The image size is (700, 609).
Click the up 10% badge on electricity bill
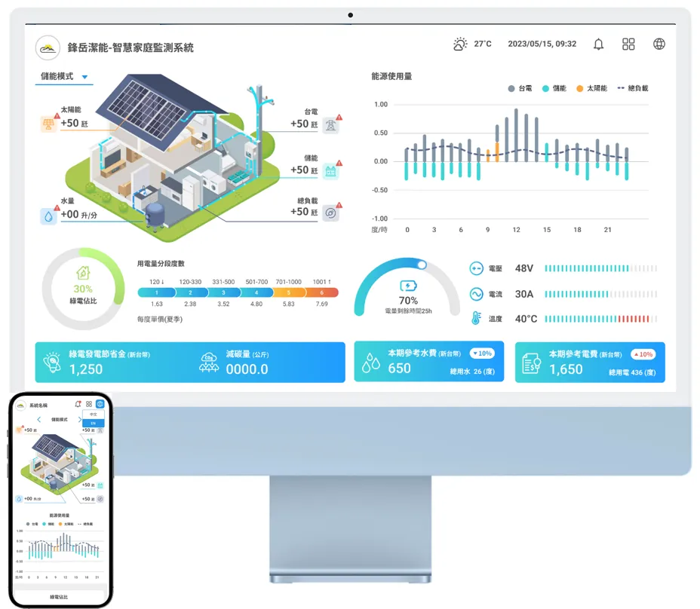(x=643, y=354)
